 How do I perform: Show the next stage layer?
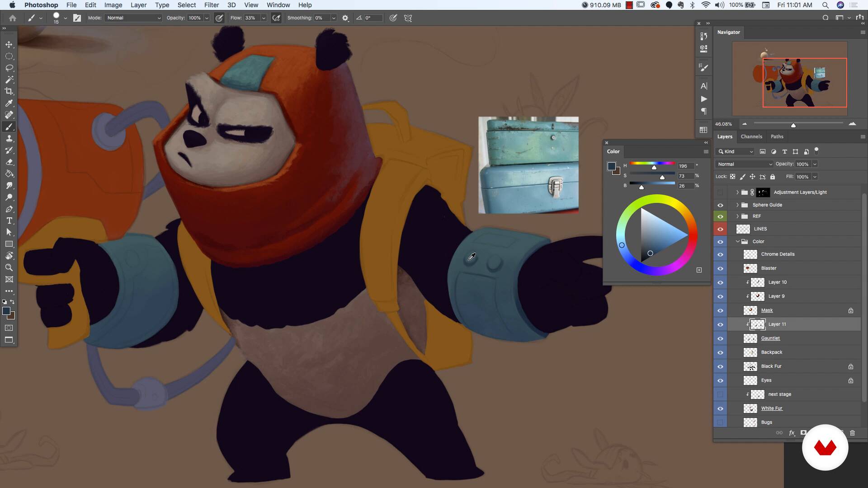click(x=720, y=394)
